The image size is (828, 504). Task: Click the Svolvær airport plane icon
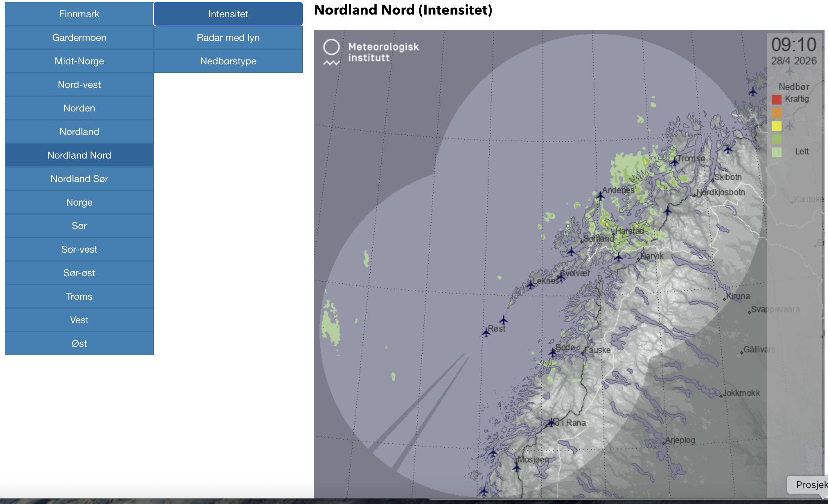pyautogui.click(x=561, y=277)
